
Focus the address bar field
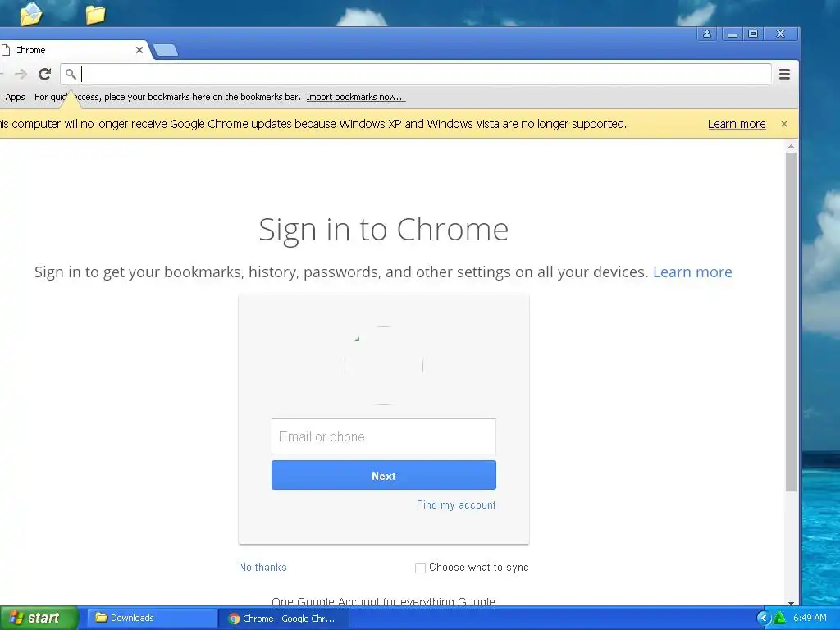point(416,74)
